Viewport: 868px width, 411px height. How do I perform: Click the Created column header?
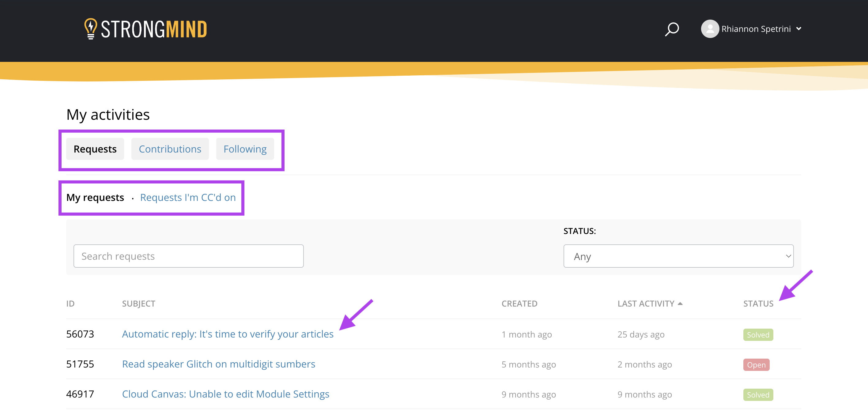pos(519,304)
